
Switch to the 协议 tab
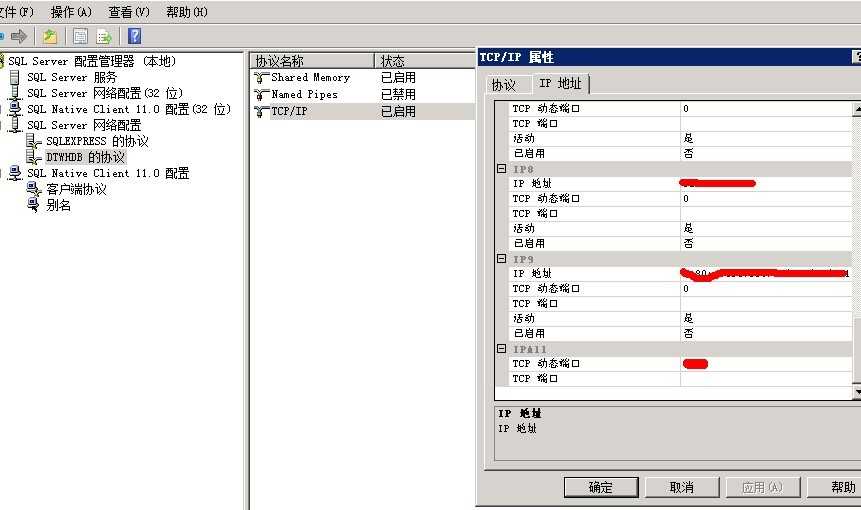[x=504, y=85]
